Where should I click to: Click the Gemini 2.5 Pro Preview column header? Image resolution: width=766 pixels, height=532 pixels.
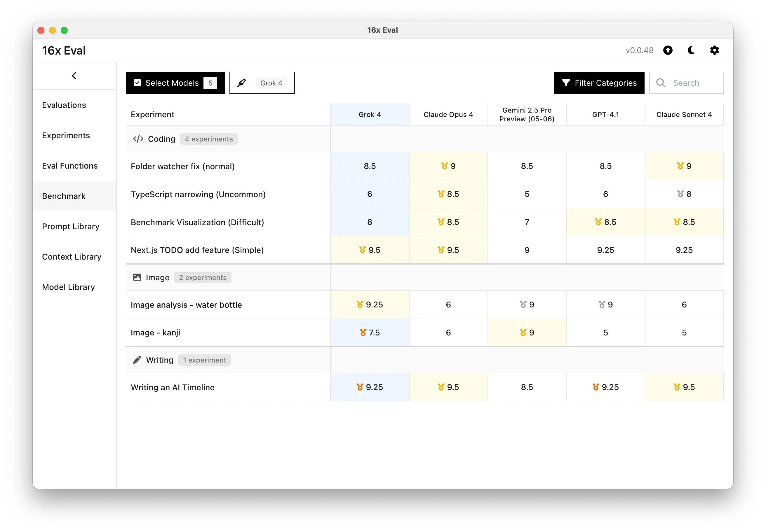pos(527,114)
